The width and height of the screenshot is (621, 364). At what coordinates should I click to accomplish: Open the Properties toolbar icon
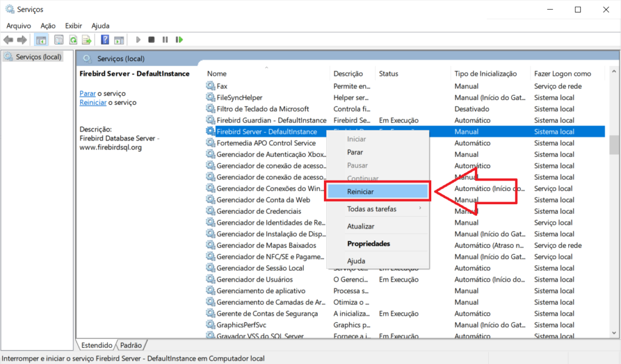click(x=59, y=40)
